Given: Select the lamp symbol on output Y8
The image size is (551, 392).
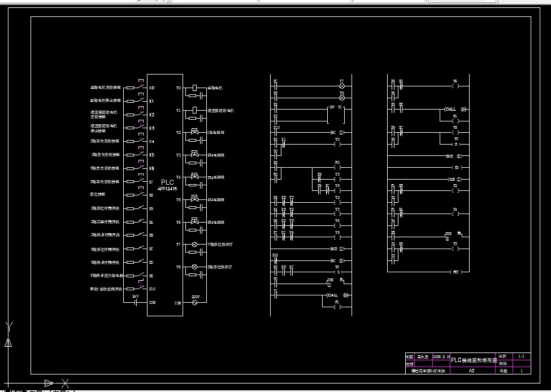Looking at the screenshot, I should pos(194,267).
